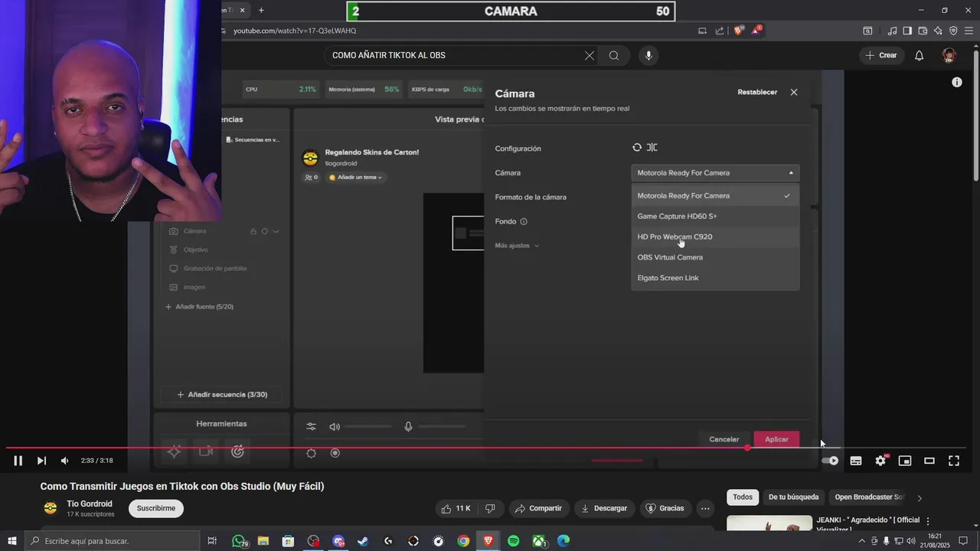Open more video actions menu
This screenshot has width=980, height=551.
tap(705, 508)
